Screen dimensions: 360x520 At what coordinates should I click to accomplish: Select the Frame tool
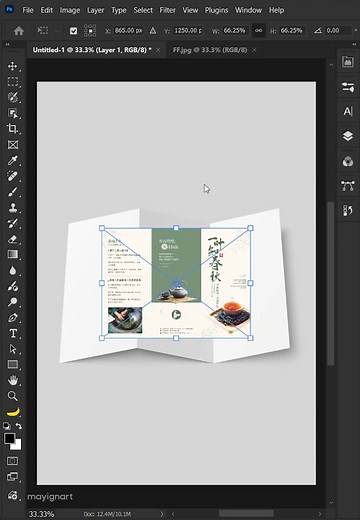[x=13, y=144]
